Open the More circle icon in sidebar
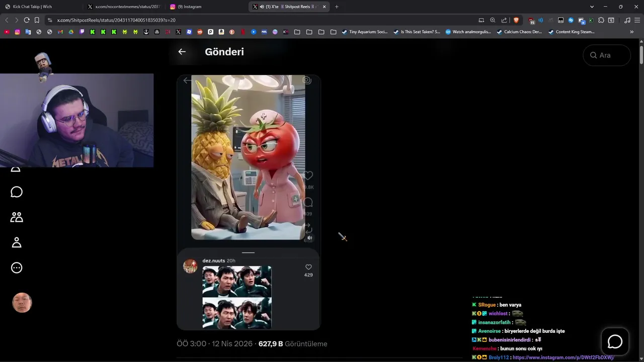 17,267
